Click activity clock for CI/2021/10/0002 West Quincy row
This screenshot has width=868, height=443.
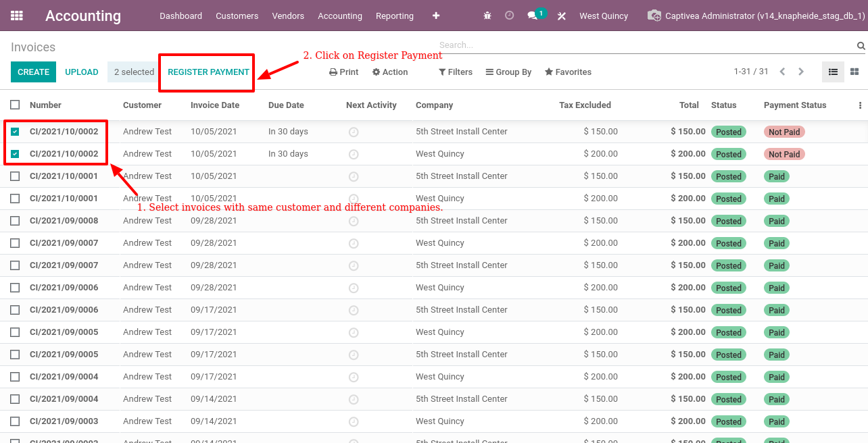click(x=354, y=155)
